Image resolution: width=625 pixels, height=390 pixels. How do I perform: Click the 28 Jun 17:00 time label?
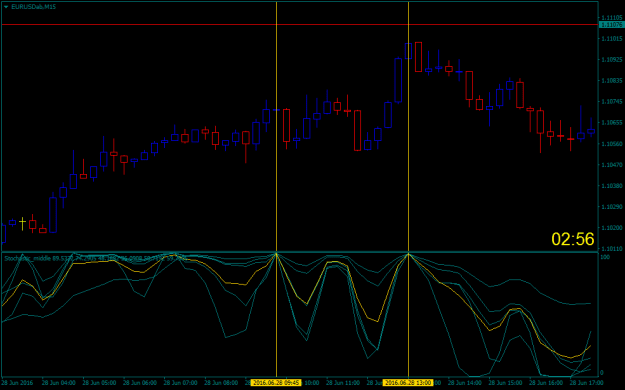[587, 383]
